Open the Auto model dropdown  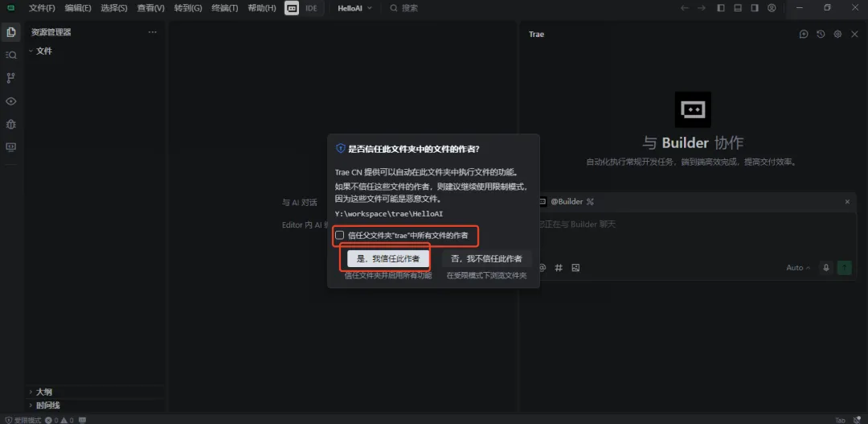point(798,268)
